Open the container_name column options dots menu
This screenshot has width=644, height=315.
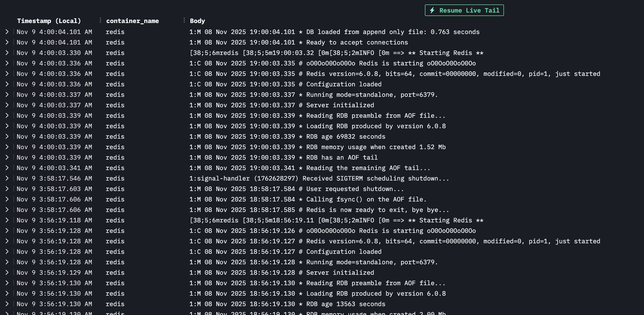coord(184,20)
